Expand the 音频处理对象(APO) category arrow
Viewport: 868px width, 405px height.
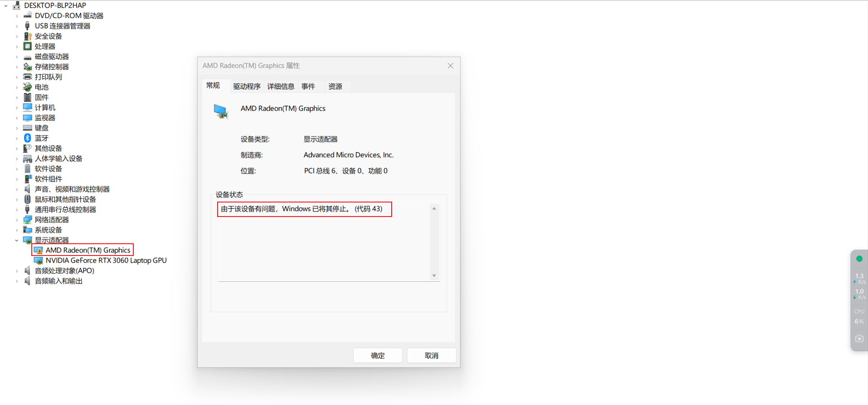tap(17, 270)
